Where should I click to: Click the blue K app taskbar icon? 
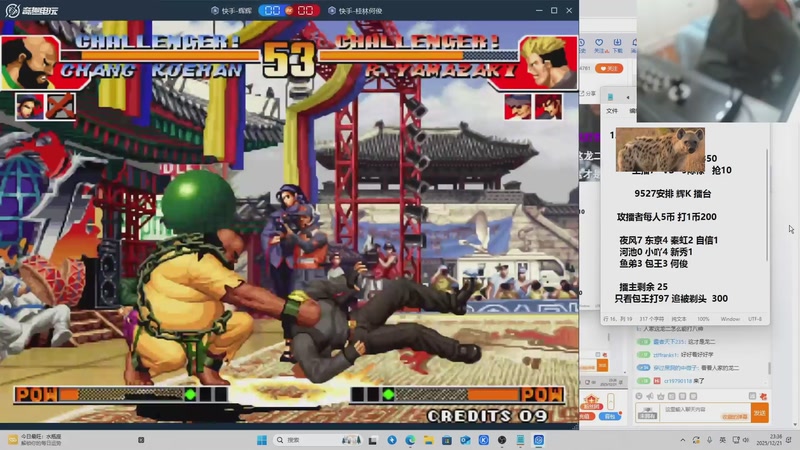[x=484, y=440]
